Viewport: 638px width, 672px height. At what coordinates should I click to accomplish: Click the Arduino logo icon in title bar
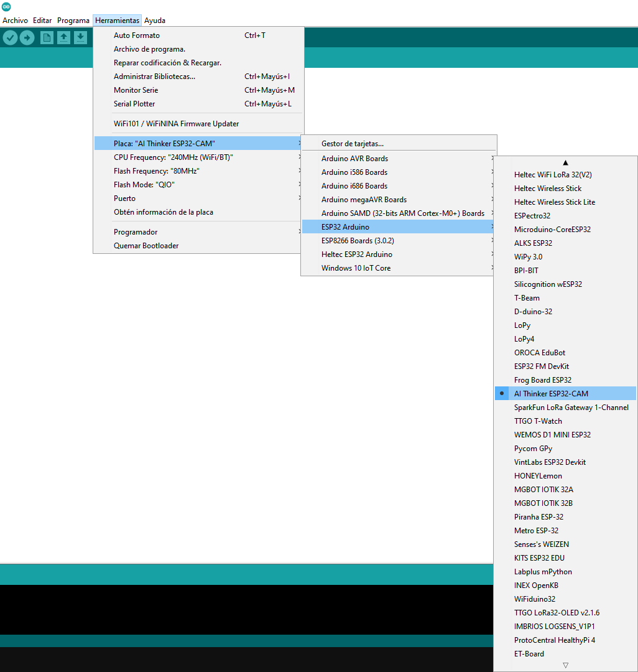[6, 6]
